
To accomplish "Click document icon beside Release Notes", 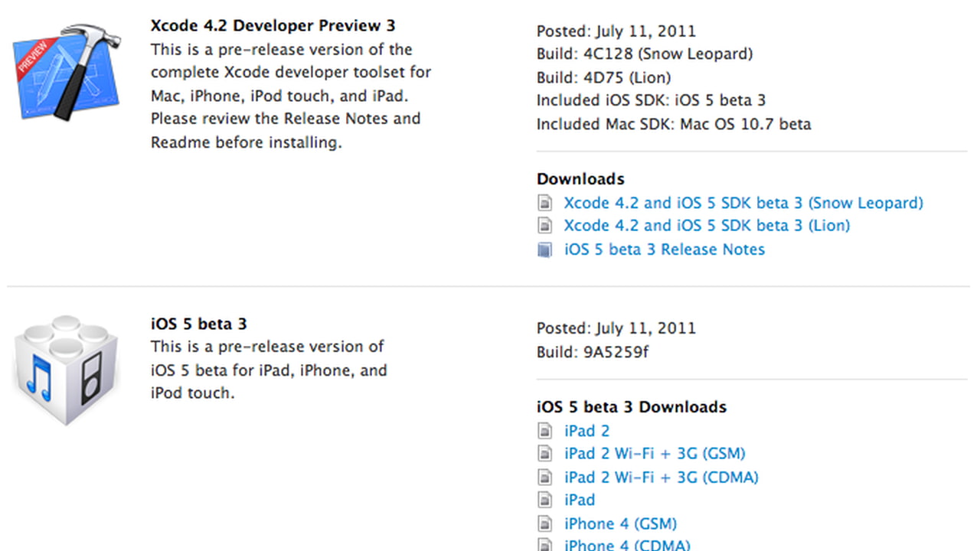I will (544, 249).
